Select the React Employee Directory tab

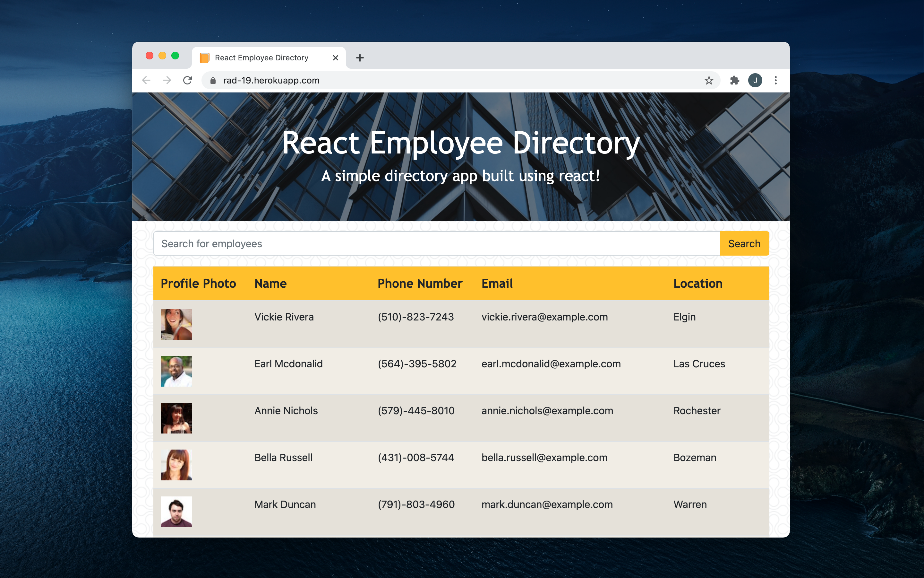click(x=269, y=58)
